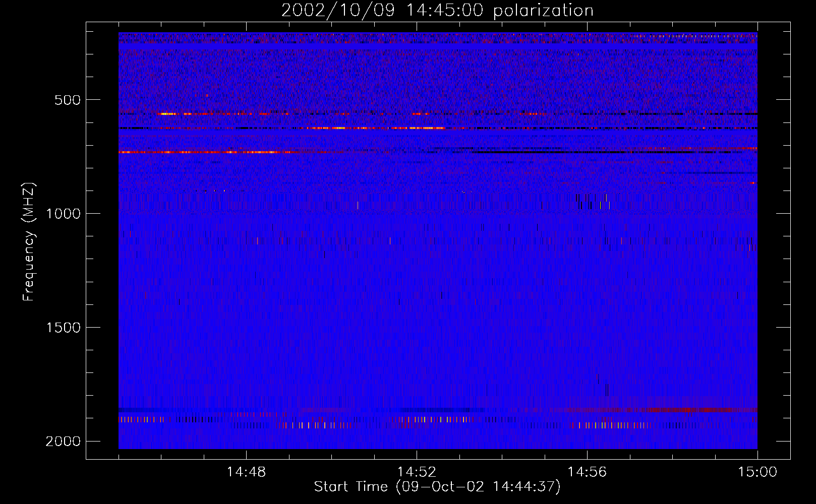Viewport: 816px width, 504px height.
Task: Click the "Start Time (09-Oct-02 14:44:37)" axis label
Action: tap(437, 487)
